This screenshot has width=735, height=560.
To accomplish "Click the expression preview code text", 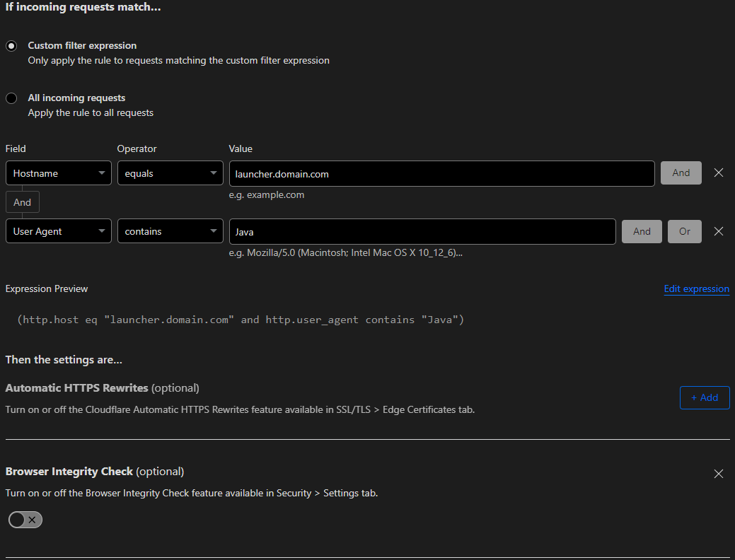I will click(241, 320).
